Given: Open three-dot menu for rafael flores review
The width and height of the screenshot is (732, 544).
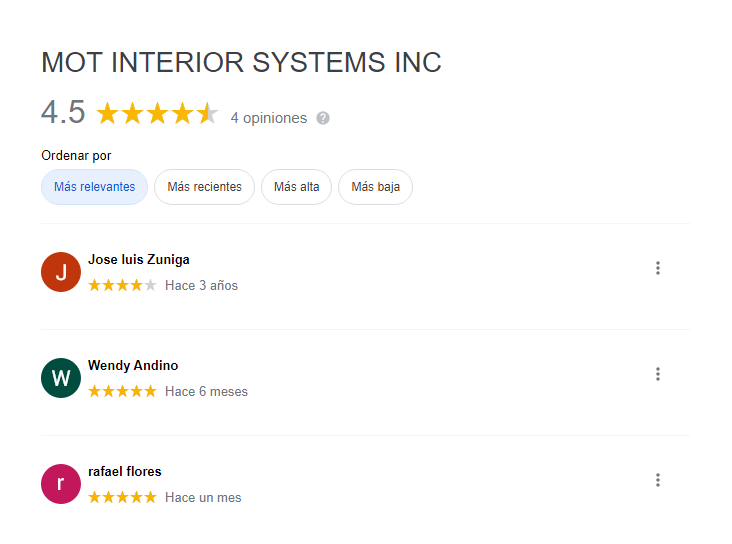Looking at the screenshot, I should coord(658,480).
